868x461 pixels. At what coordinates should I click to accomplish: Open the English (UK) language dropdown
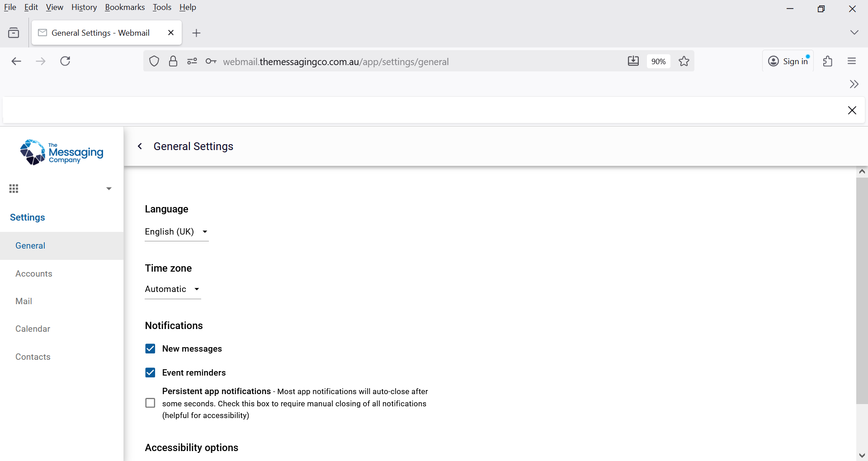[176, 232]
